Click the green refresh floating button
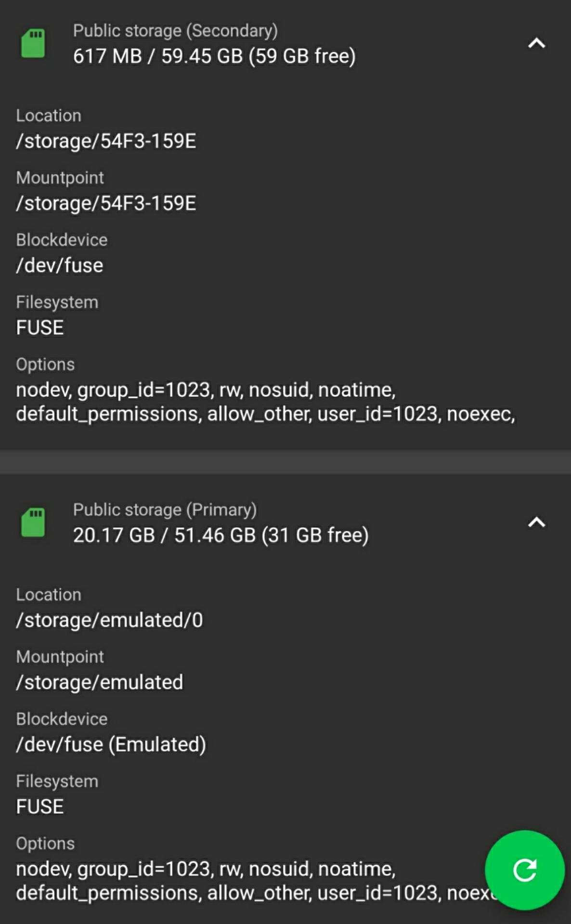571x924 pixels. coord(524,870)
